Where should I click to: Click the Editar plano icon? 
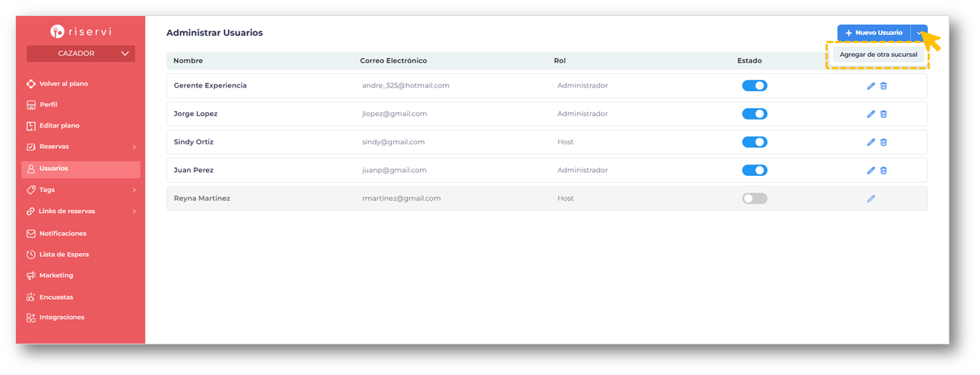[31, 126]
